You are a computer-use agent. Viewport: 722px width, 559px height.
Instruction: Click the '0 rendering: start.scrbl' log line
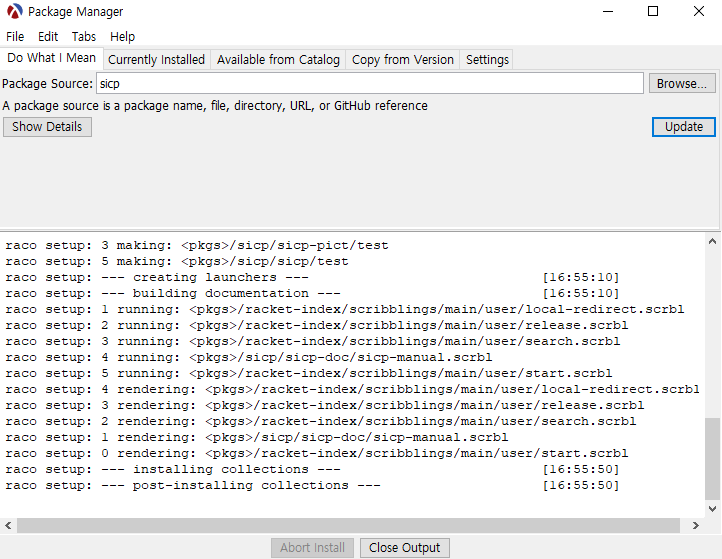click(x=316, y=453)
